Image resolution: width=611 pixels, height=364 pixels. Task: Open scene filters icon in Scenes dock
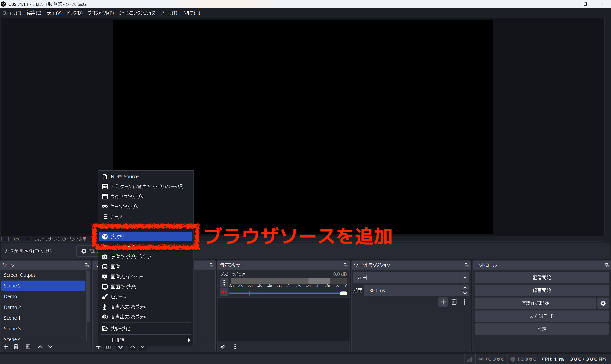pos(28,347)
